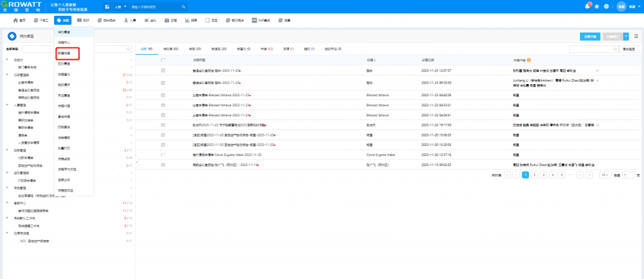
Task: Open the app grid icon beside the search
Action: click(x=107, y=6)
